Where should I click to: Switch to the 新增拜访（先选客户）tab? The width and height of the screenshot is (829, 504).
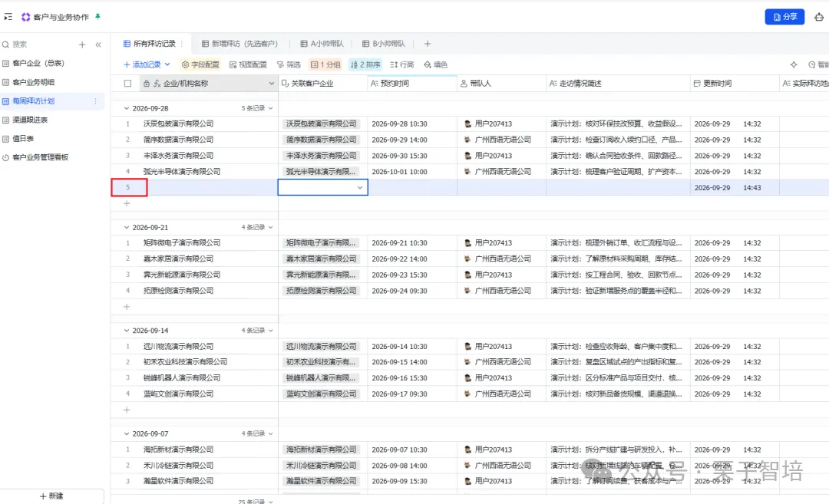[239, 44]
